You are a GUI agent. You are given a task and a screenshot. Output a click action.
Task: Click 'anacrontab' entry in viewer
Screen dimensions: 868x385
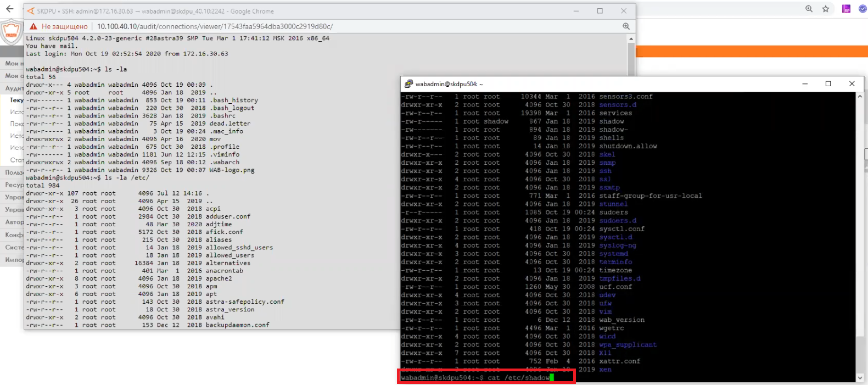pyautogui.click(x=225, y=271)
